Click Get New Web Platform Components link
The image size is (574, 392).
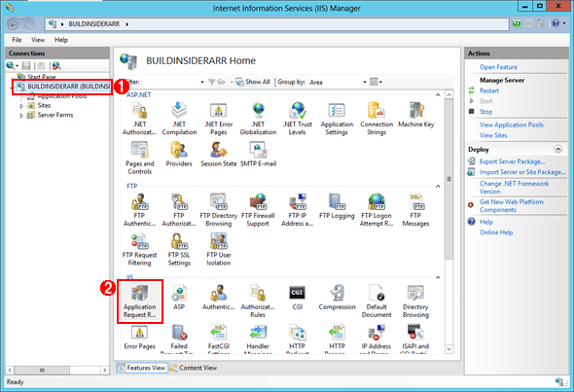(512, 205)
